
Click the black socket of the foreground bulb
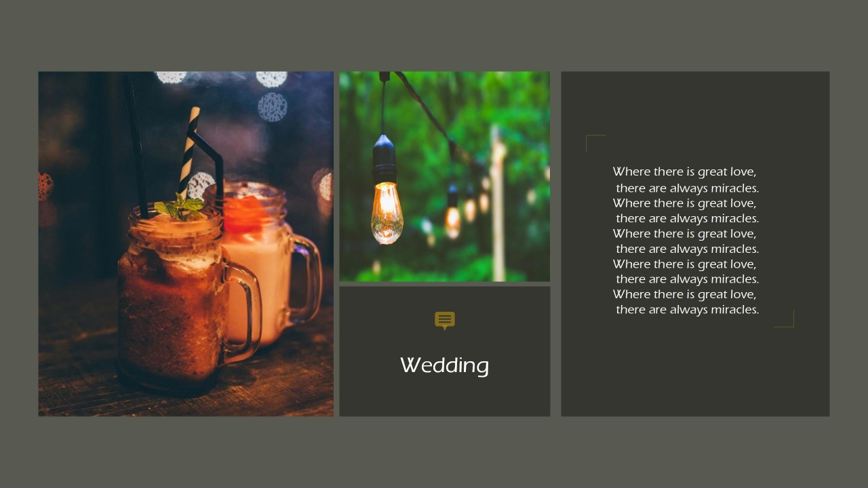384,158
